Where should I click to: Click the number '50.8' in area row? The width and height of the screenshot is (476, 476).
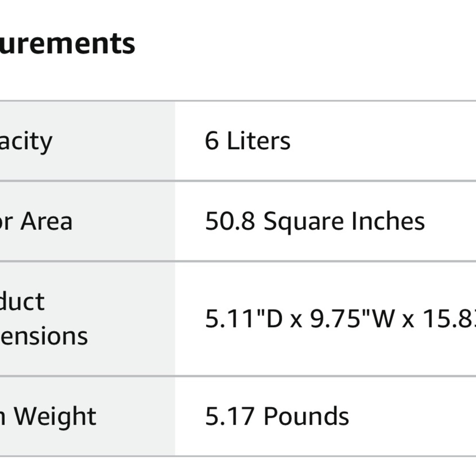(230, 221)
